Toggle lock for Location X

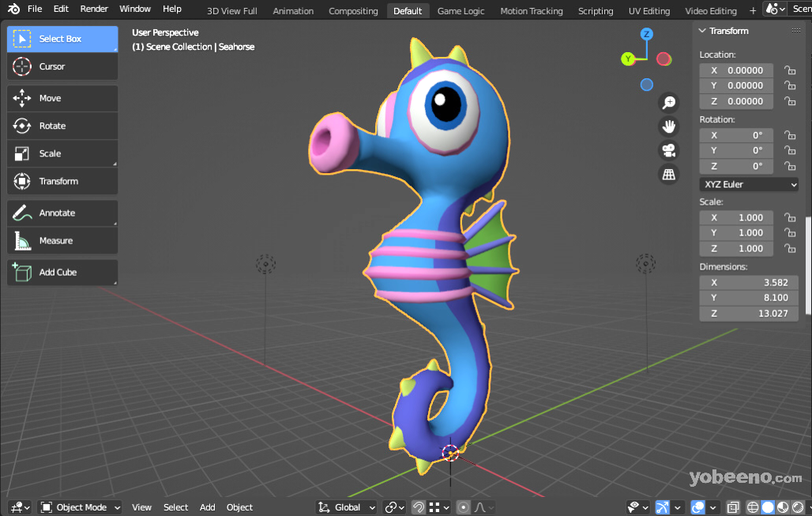click(790, 70)
